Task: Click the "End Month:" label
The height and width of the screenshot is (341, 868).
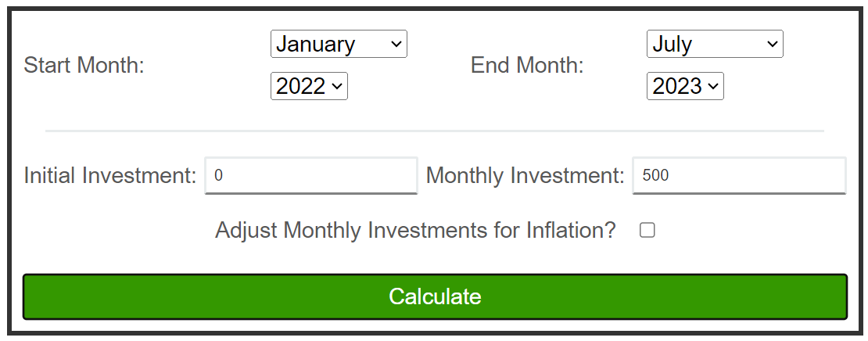Action: tap(527, 66)
